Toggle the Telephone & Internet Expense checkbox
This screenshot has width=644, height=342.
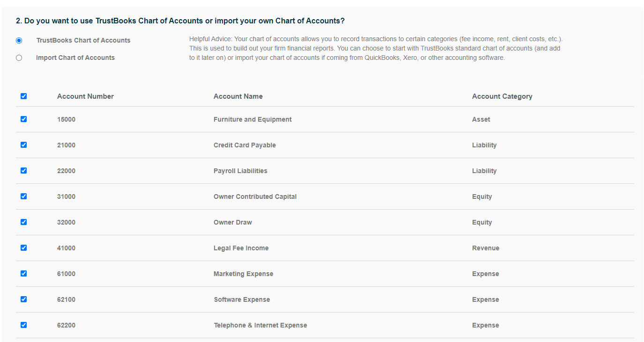(x=23, y=325)
